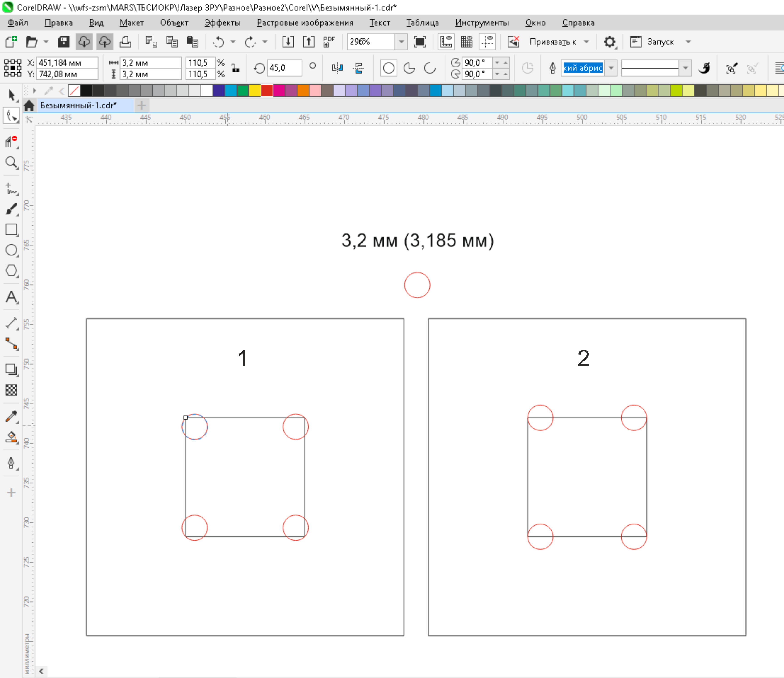
Task: Switch to Безымянный-1.cdr document tab
Action: (78, 105)
